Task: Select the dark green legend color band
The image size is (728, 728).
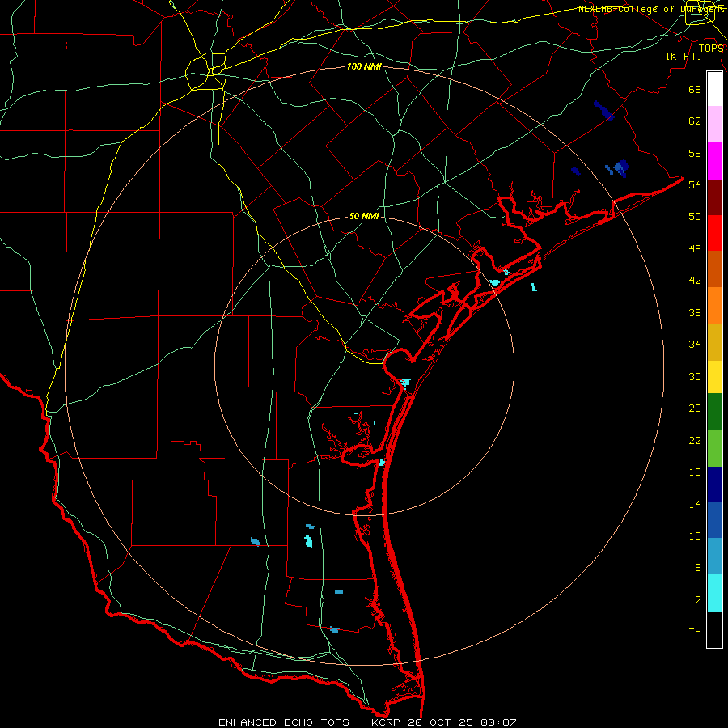Action: coord(714,412)
